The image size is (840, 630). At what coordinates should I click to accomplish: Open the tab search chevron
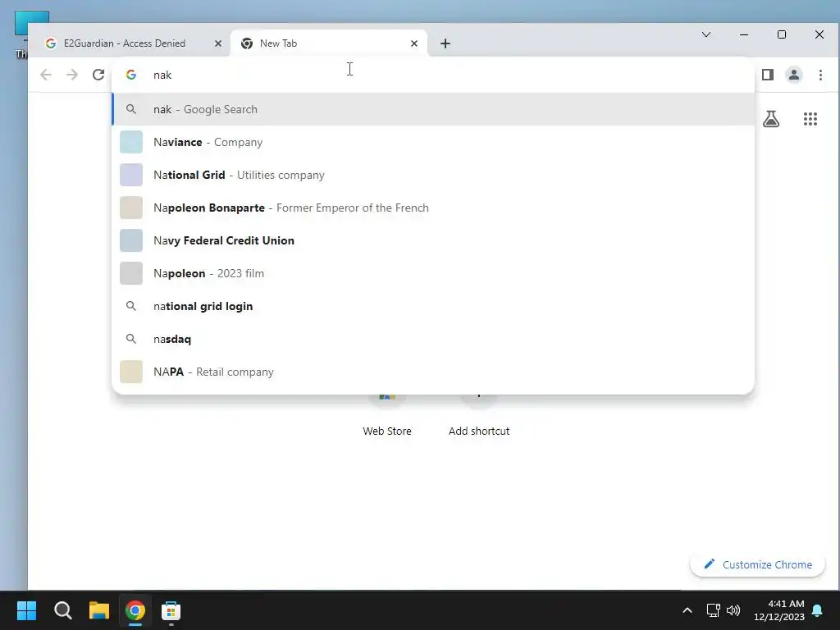click(706, 34)
